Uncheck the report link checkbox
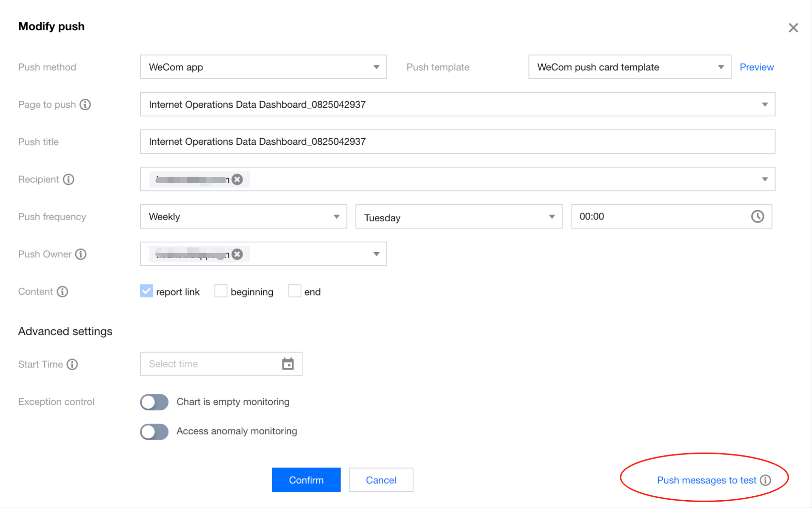Screen dimensions: 812x508 point(146,291)
